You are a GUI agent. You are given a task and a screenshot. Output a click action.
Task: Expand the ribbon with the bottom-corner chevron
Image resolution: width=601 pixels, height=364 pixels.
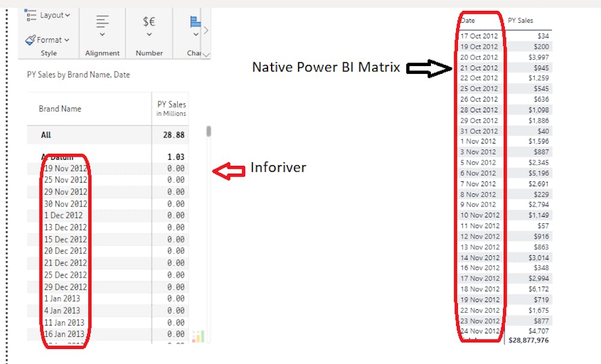click(206, 55)
